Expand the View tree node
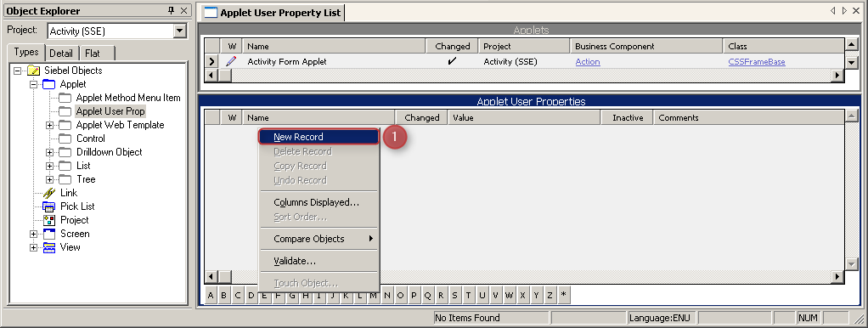 click(x=34, y=247)
